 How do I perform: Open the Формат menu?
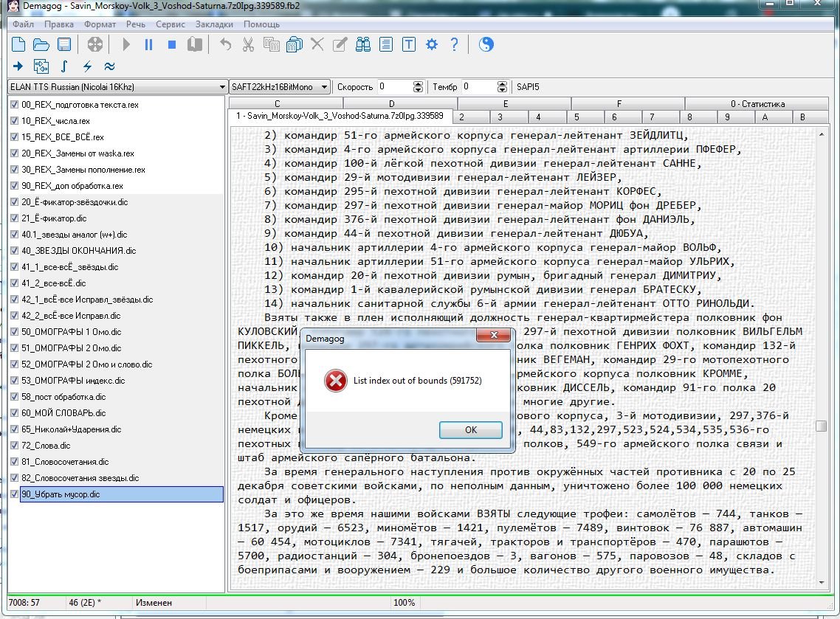(x=100, y=24)
